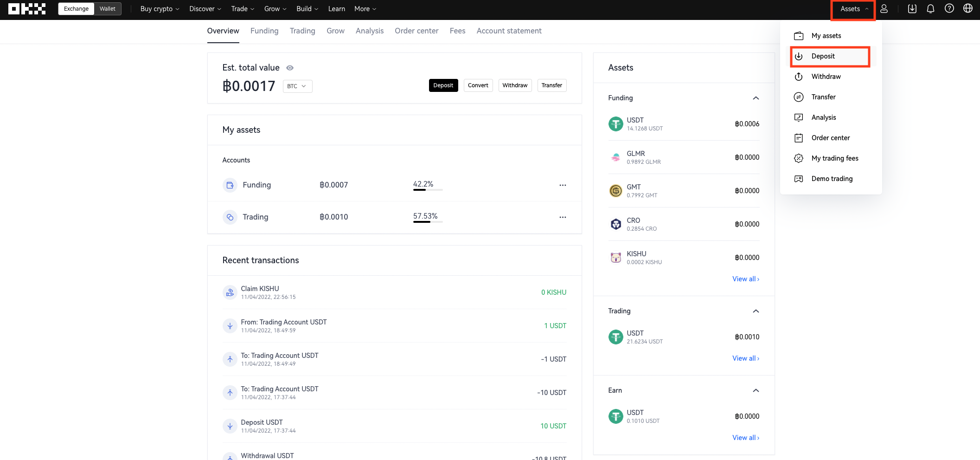
Task: Click the Convert button
Action: 478,85
